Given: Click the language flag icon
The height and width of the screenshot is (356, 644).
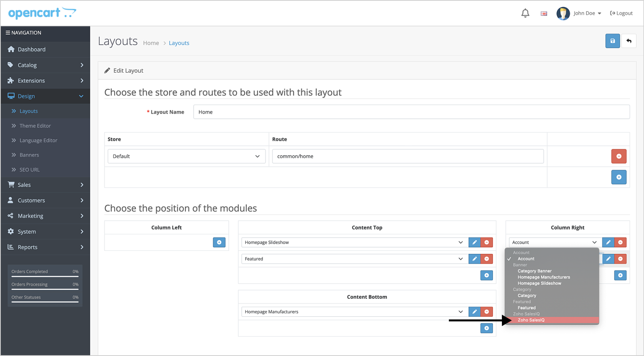Looking at the screenshot, I should (544, 13).
